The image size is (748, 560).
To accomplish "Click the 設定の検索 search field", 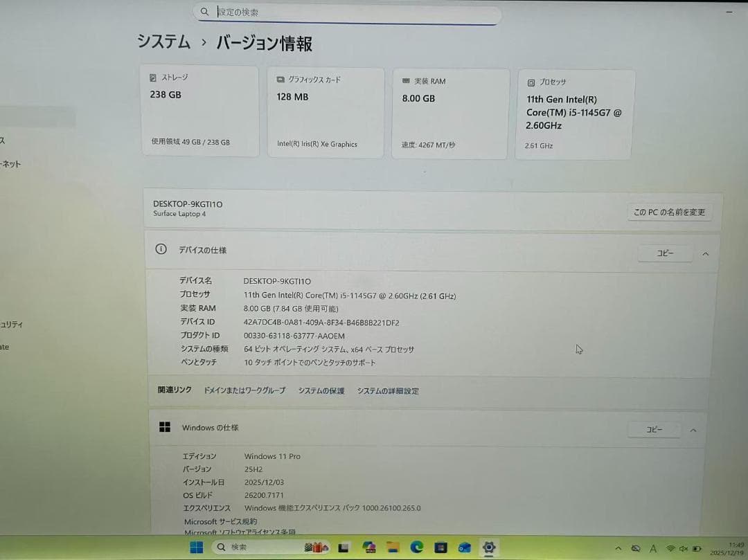I will [346, 14].
